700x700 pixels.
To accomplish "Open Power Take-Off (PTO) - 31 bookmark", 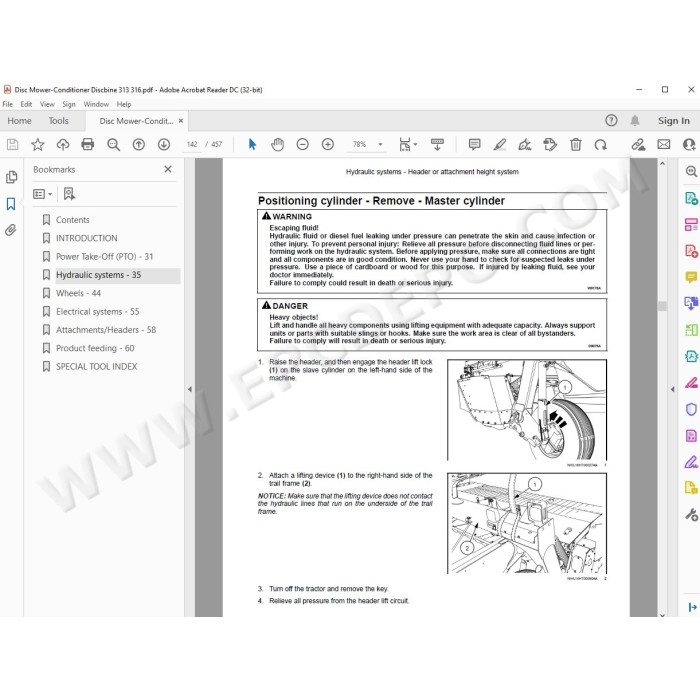I will pyautogui.click(x=104, y=256).
